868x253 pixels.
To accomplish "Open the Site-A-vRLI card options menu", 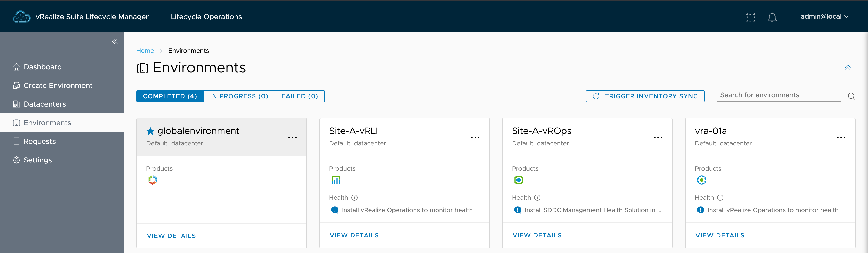I will pos(475,138).
